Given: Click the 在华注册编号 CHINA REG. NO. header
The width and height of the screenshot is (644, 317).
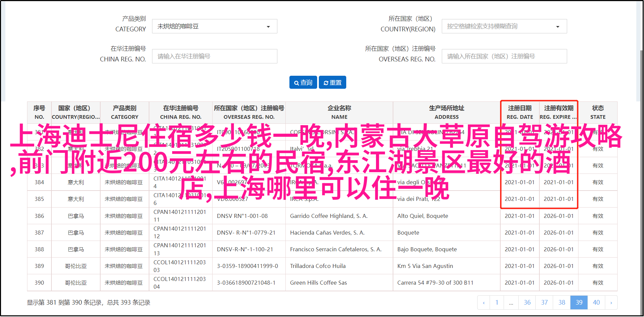Looking at the screenshot, I should 181,112.
